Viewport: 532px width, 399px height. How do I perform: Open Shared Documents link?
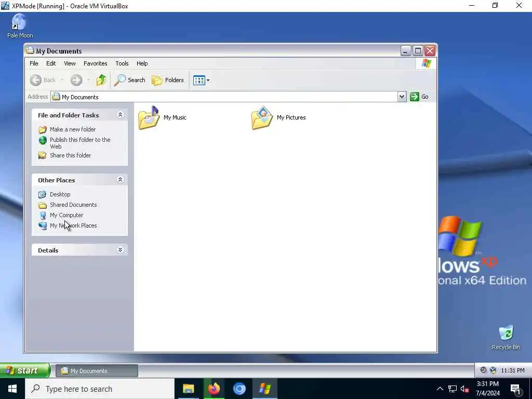73,205
